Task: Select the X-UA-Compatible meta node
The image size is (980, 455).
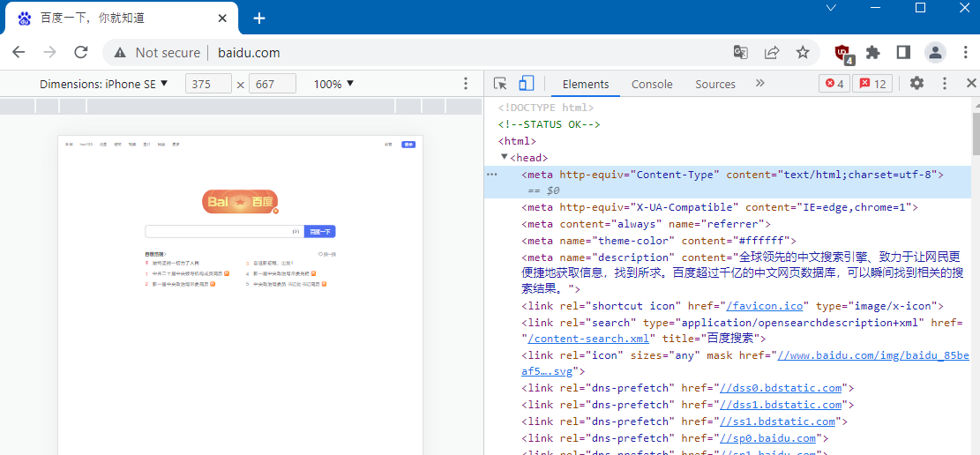Action: click(720, 207)
